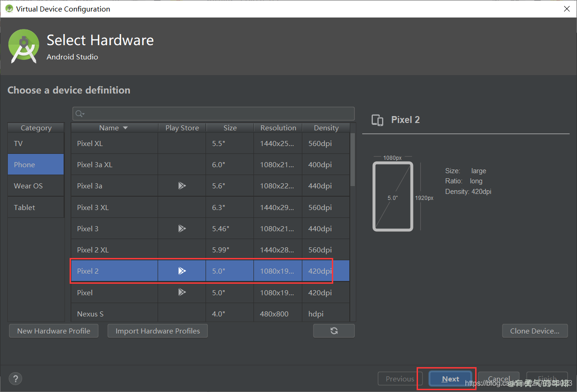Select the TV category
This screenshot has height=392, width=577.
[36, 143]
